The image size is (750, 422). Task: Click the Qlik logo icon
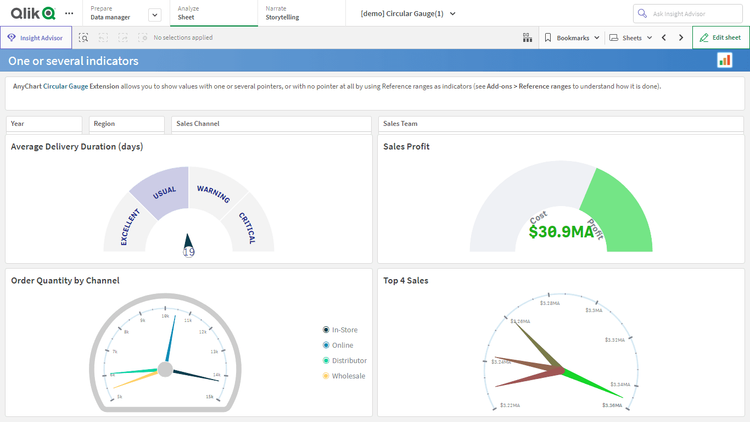[x=33, y=13]
